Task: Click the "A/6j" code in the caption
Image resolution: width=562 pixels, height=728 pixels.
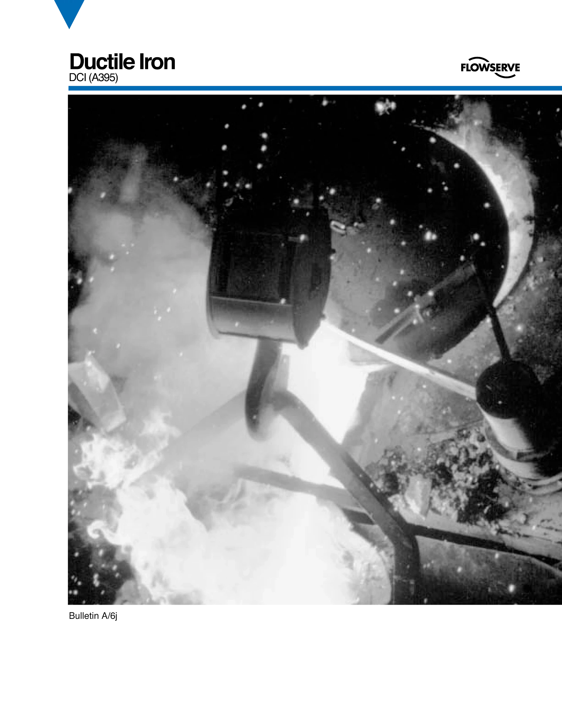Action: click(x=109, y=616)
